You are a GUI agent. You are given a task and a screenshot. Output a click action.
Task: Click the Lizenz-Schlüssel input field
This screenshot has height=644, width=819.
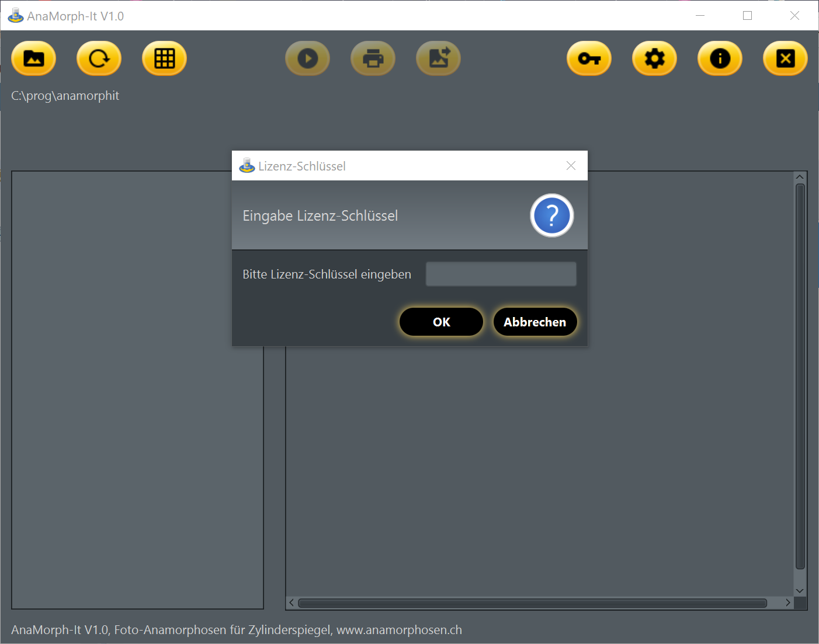(501, 274)
